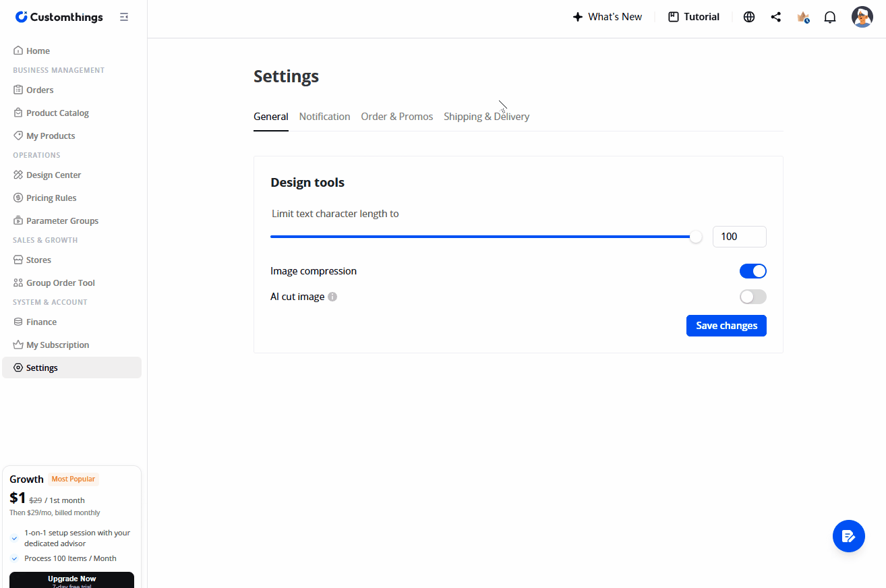Open notifications bell
The width and height of the screenshot is (886, 588).
(x=830, y=17)
